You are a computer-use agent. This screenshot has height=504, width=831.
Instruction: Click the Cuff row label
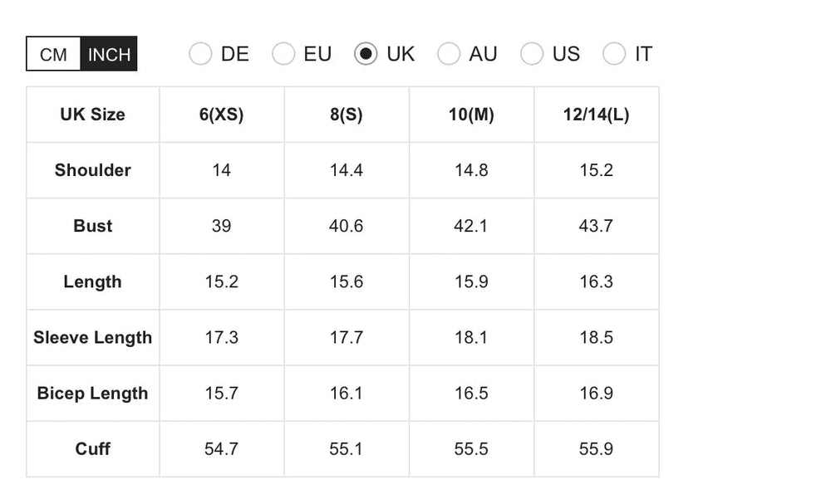pyautogui.click(x=92, y=449)
